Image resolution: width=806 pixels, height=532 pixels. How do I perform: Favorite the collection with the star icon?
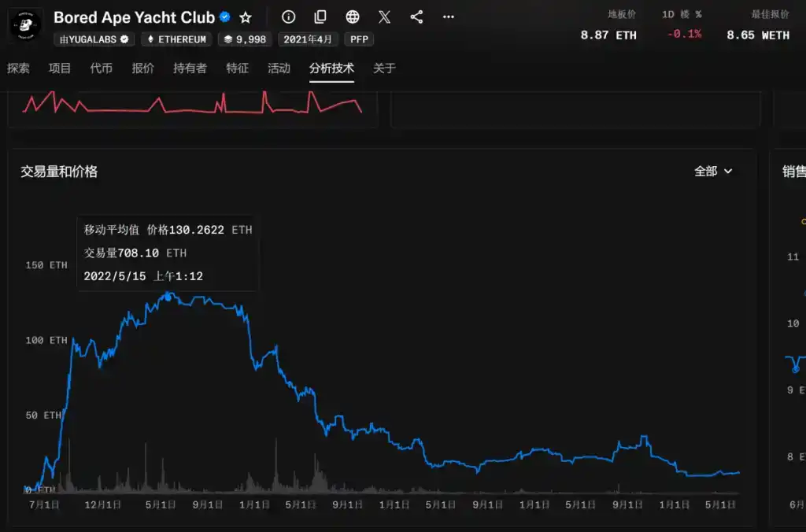click(x=246, y=17)
